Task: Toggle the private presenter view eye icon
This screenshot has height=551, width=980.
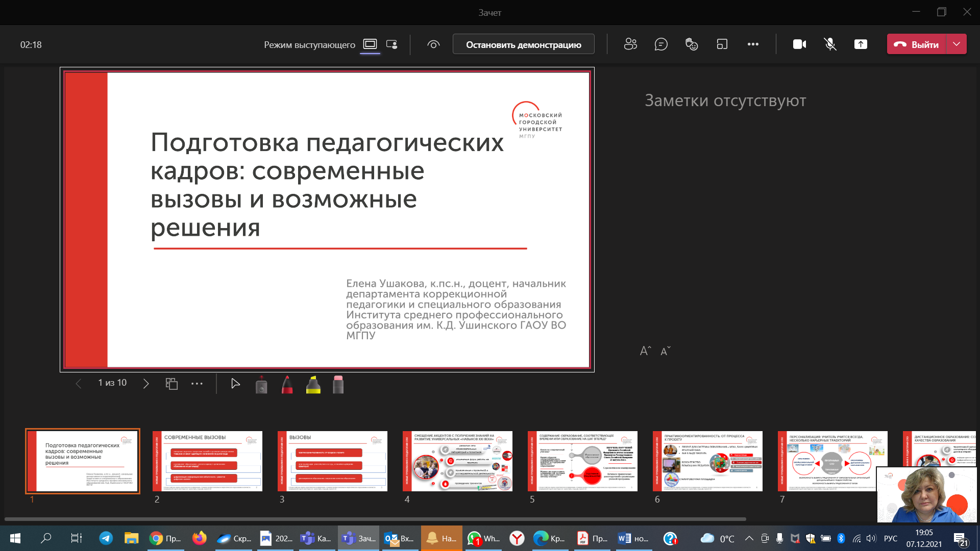Action: (433, 44)
